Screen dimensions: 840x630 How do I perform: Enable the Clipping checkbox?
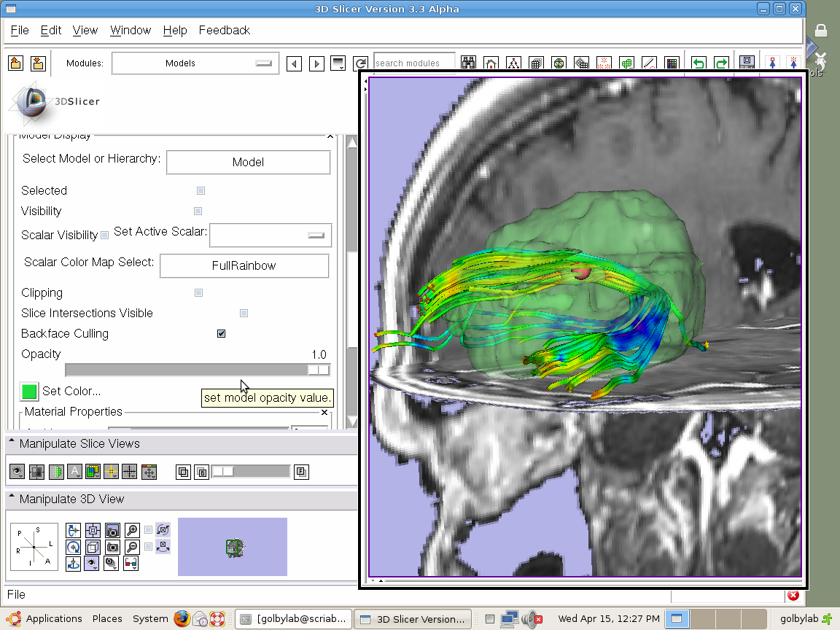(x=198, y=292)
